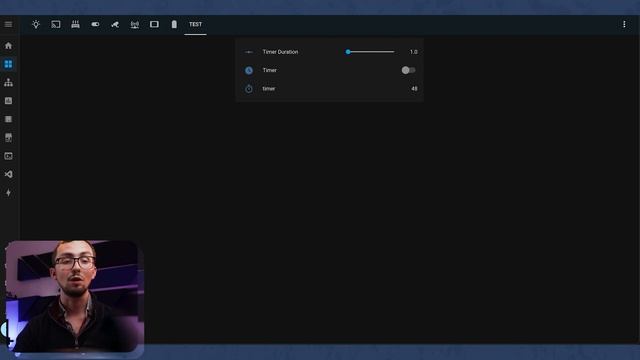Click the stopwatch icon beside timer

click(x=249, y=89)
